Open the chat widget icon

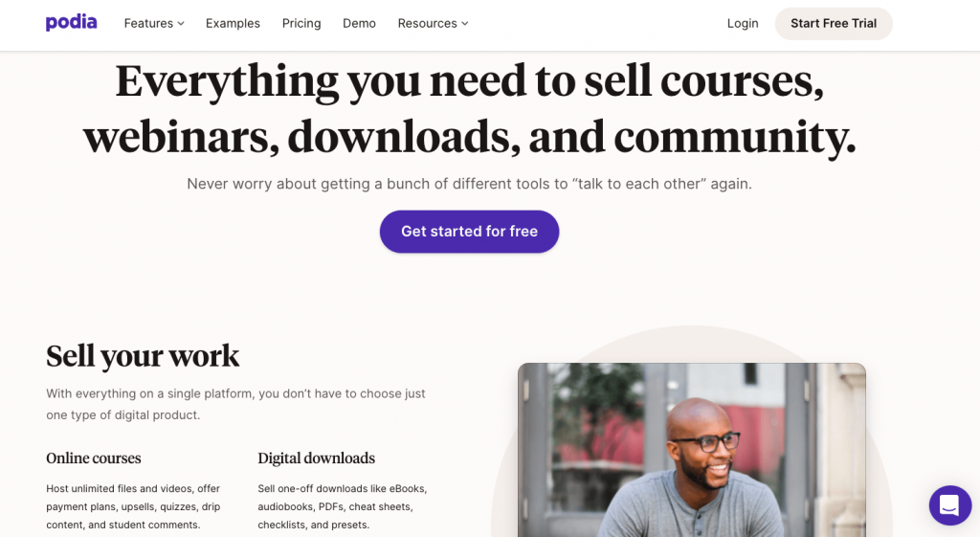950,505
